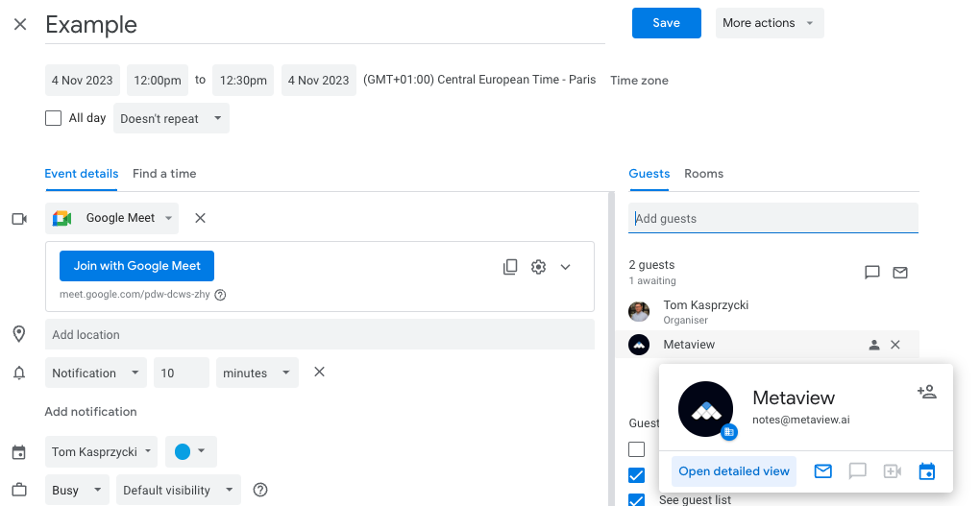
Task: Open the More actions dropdown
Action: [x=770, y=23]
